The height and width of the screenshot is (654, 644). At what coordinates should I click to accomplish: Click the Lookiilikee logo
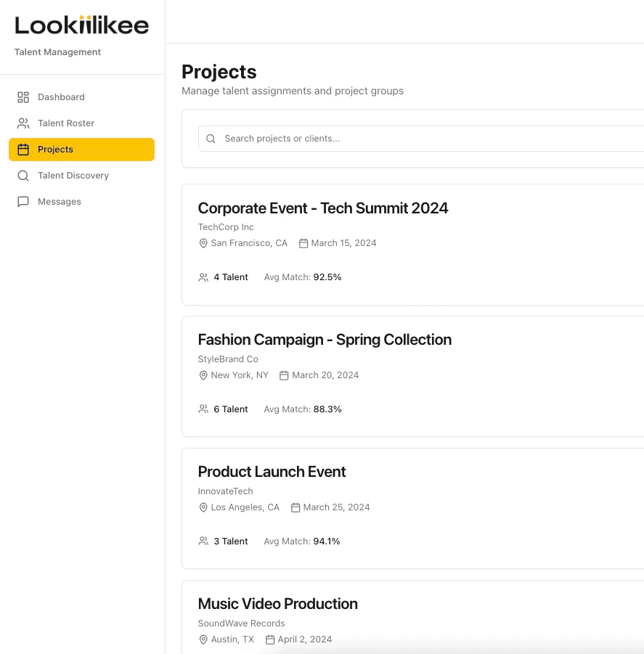(x=82, y=25)
